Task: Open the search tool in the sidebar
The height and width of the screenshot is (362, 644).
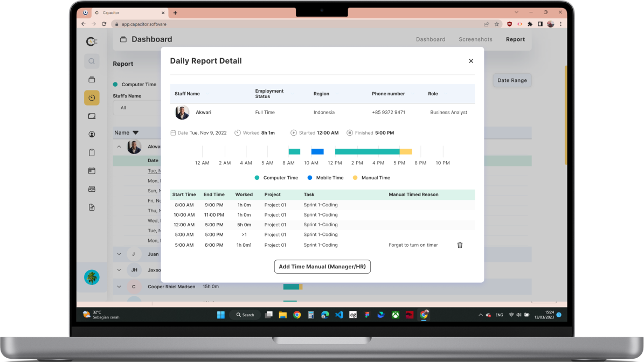Action: [92, 61]
